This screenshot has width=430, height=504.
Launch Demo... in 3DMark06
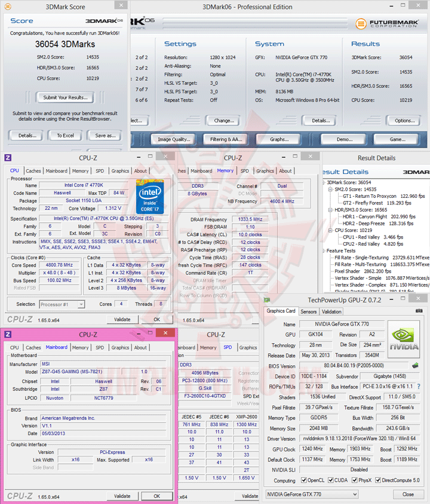344,139
